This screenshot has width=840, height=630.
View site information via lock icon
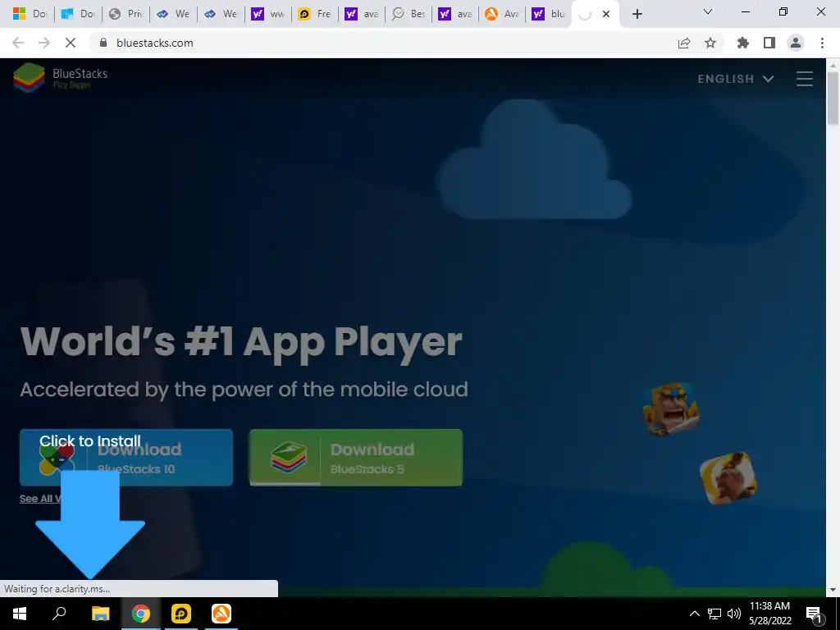103,43
